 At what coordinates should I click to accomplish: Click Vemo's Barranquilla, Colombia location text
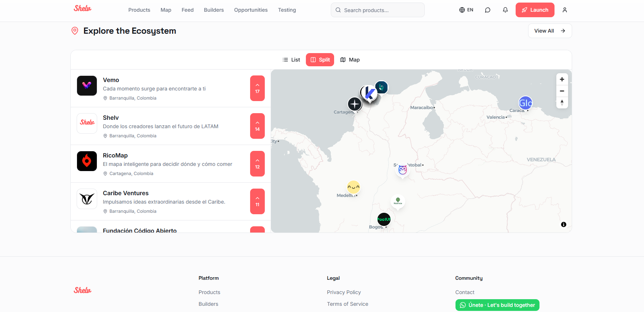[x=133, y=98]
